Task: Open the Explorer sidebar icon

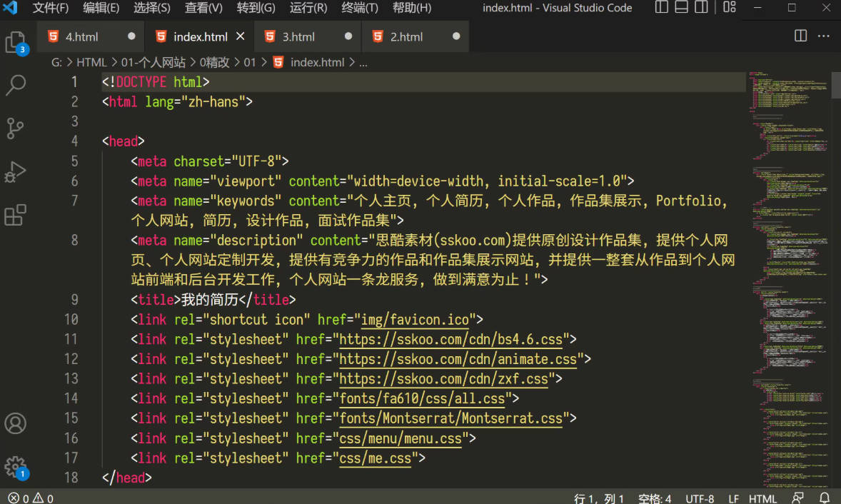Action: [16, 43]
